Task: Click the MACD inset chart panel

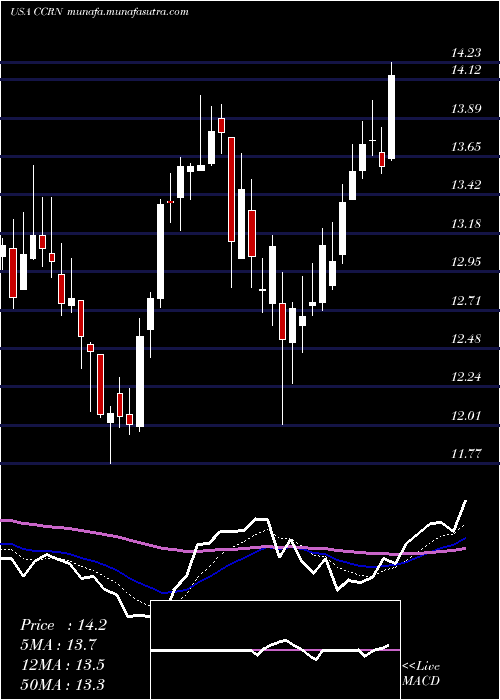Action: pyautogui.click(x=275, y=650)
